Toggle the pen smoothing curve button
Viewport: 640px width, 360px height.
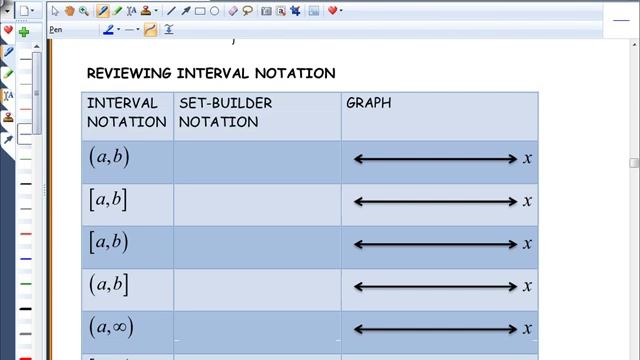tap(150, 29)
